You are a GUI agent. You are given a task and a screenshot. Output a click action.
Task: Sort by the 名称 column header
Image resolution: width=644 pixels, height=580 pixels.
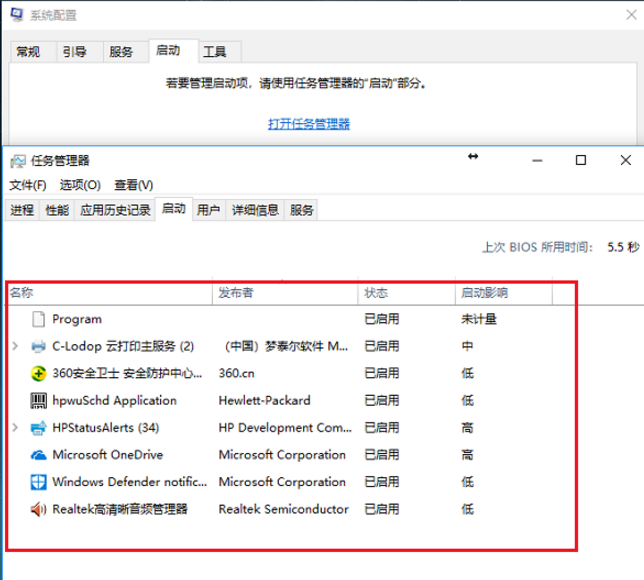[109, 293]
